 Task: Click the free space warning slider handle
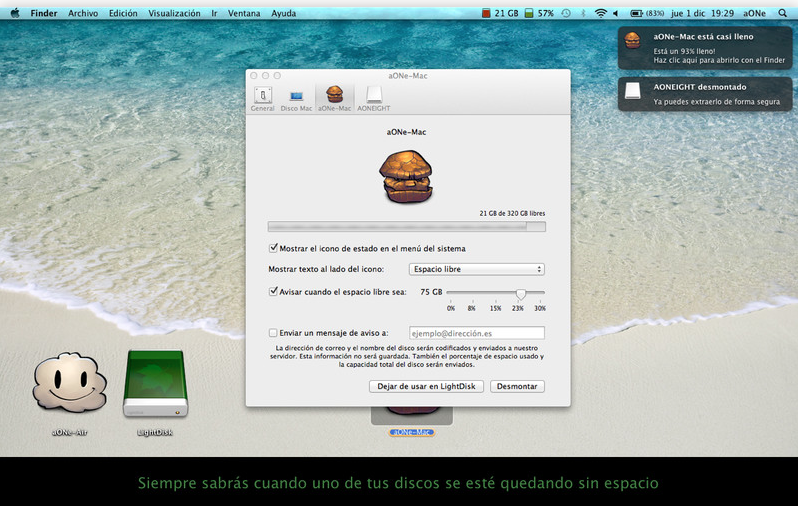pyautogui.click(x=520, y=294)
